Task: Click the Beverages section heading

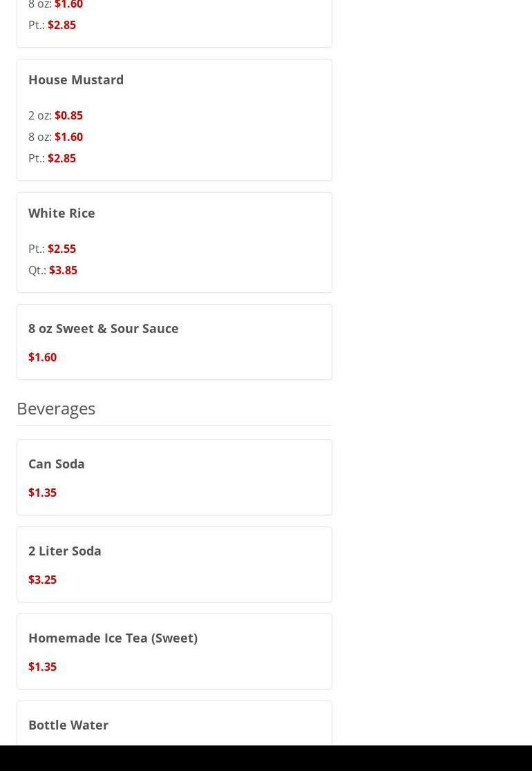Action: tap(56, 408)
